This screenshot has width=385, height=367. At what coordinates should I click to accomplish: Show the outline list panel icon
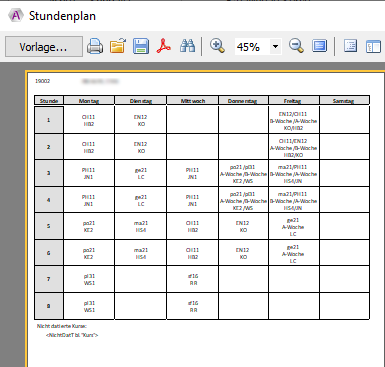click(350, 46)
